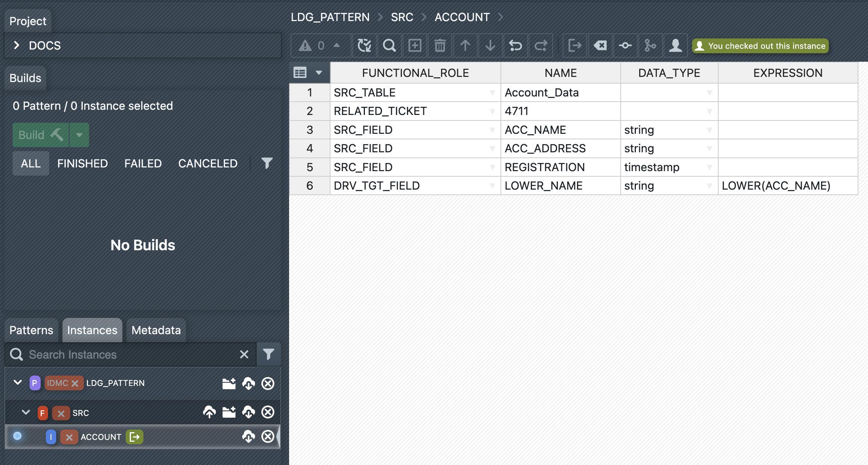Remove the IDMC tag from LDG_PATTERN
The height and width of the screenshot is (465, 868).
point(75,383)
